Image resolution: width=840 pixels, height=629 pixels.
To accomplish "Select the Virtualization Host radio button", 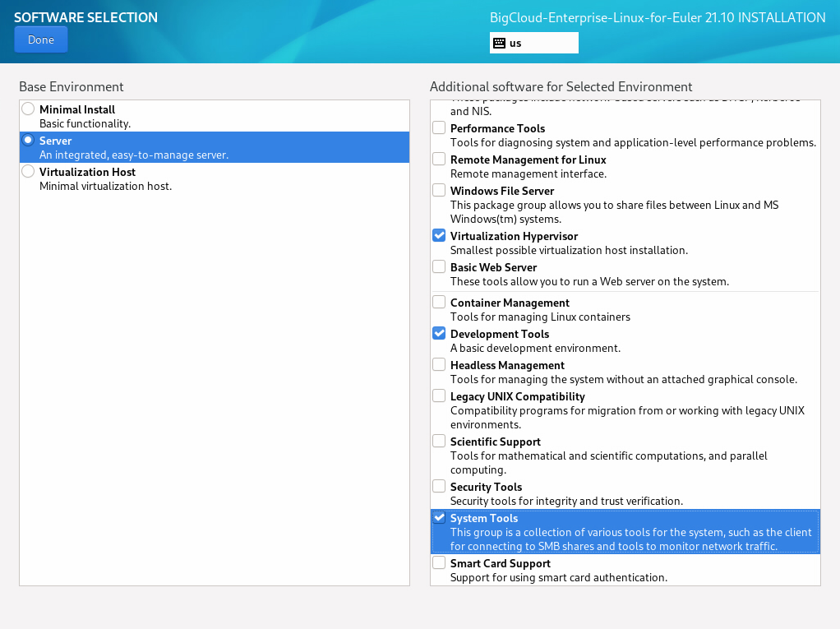I will tap(29, 172).
